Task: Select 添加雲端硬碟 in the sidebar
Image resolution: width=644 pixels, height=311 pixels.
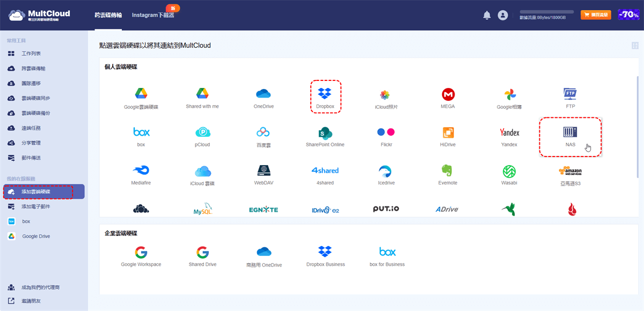Action: pos(44,191)
